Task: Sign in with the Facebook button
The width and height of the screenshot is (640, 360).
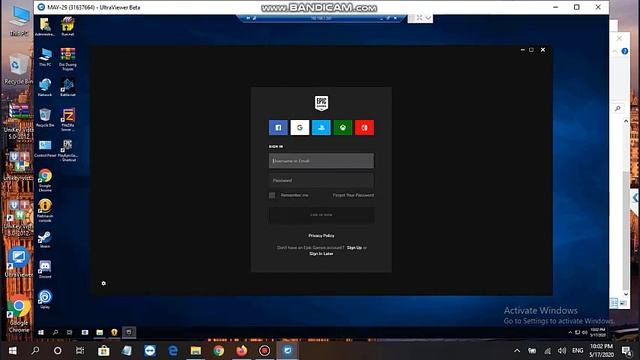Action: point(278,128)
